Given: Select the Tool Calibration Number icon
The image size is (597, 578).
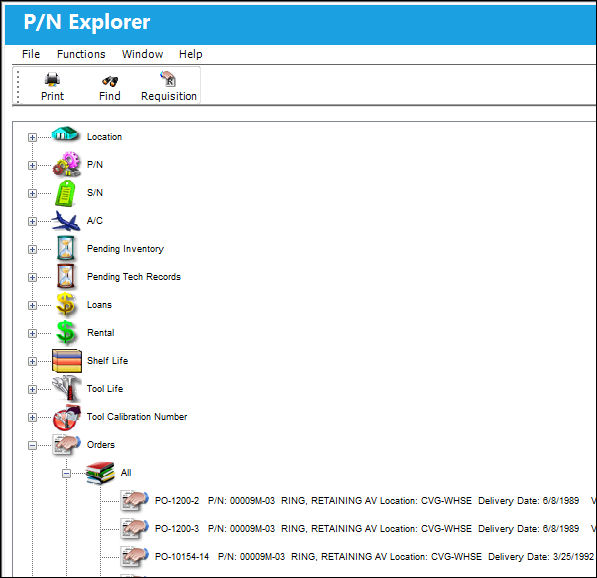Looking at the screenshot, I should (67, 417).
